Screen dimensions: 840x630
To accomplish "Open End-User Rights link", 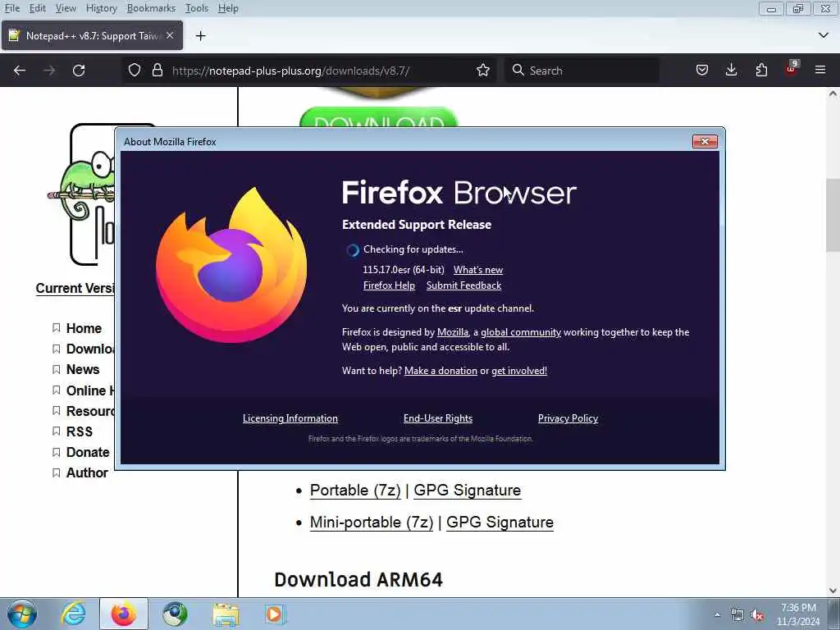I will tap(438, 418).
